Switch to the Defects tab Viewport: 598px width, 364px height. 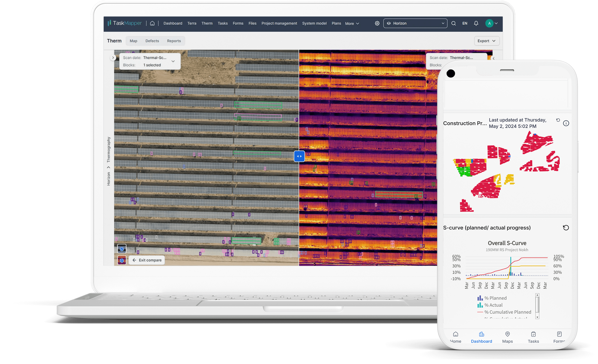tap(152, 41)
